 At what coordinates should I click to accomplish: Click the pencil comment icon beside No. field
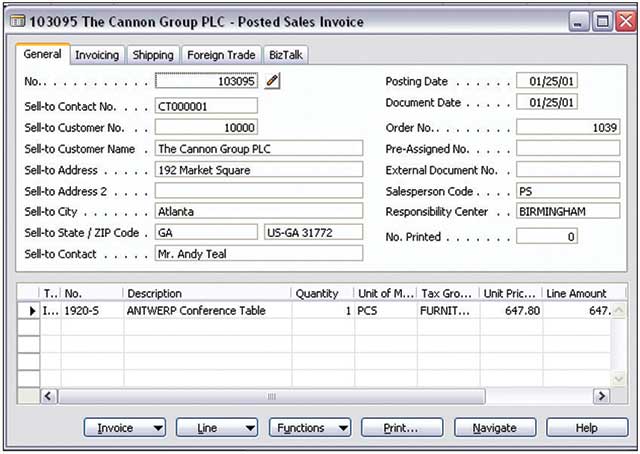click(272, 82)
